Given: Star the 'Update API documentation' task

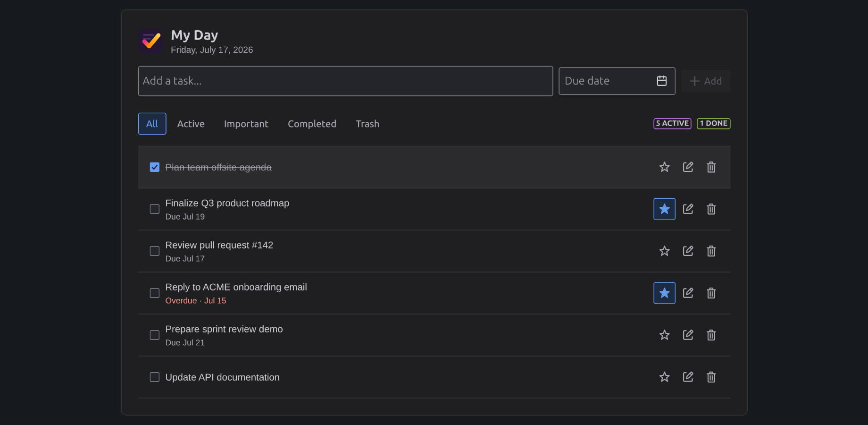Looking at the screenshot, I should coord(664,377).
